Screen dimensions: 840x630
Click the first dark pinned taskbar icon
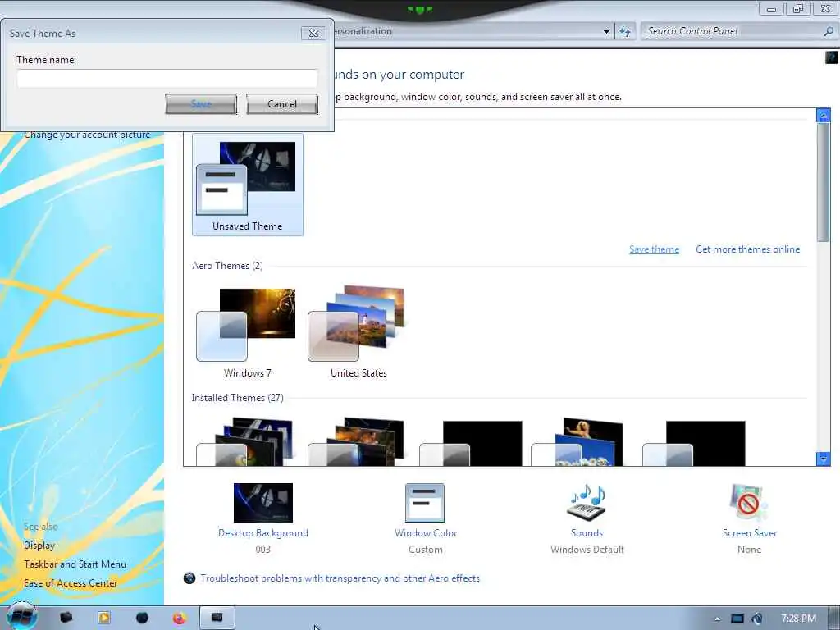pyautogui.click(x=66, y=618)
